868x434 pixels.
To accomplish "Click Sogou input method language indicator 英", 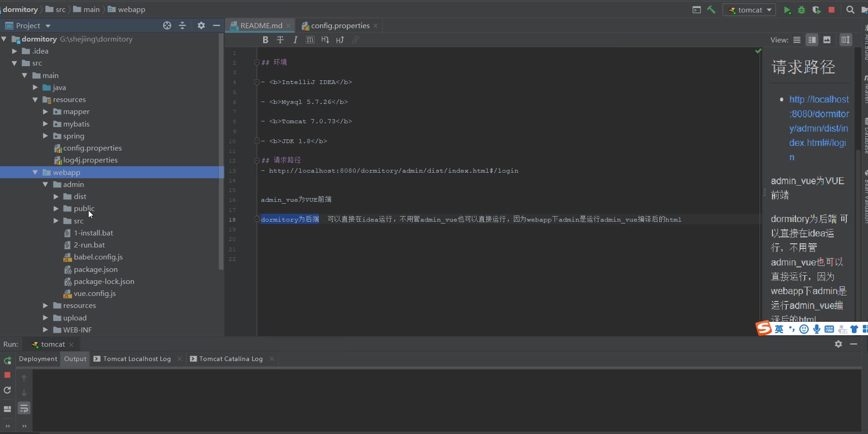I will pyautogui.click(x=779, y=329).
